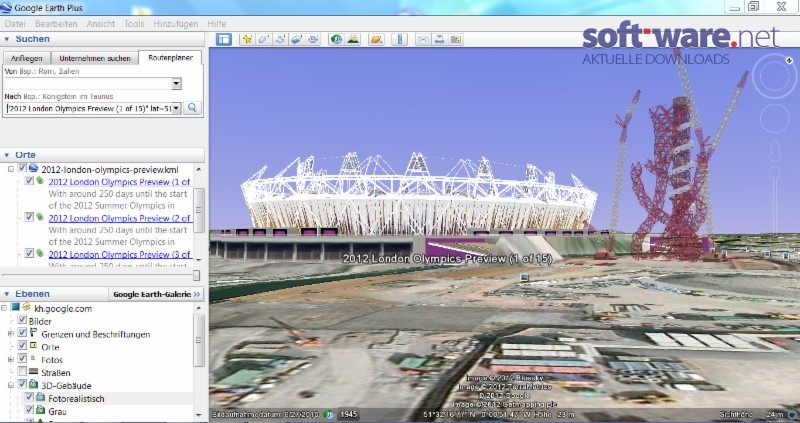Toggle Grenzen und Beschriftungen layer checkbox
The width and height of the screenshot is (800, 423).
coord(22,332)
